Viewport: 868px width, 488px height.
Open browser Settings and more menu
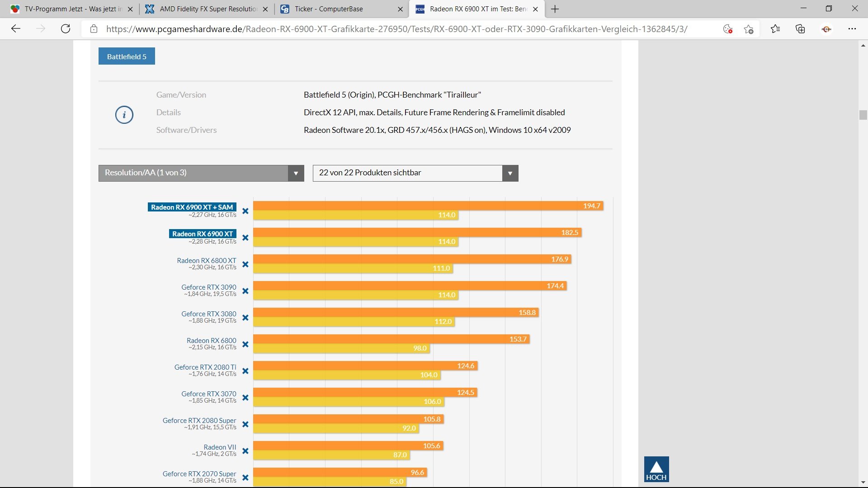pyautogui.click(x=852, y=29)
